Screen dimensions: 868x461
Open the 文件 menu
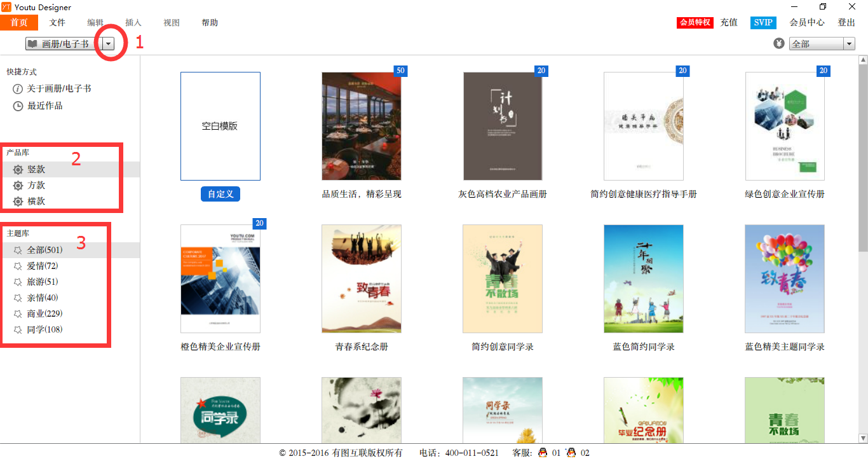click(x=58, y=22)
